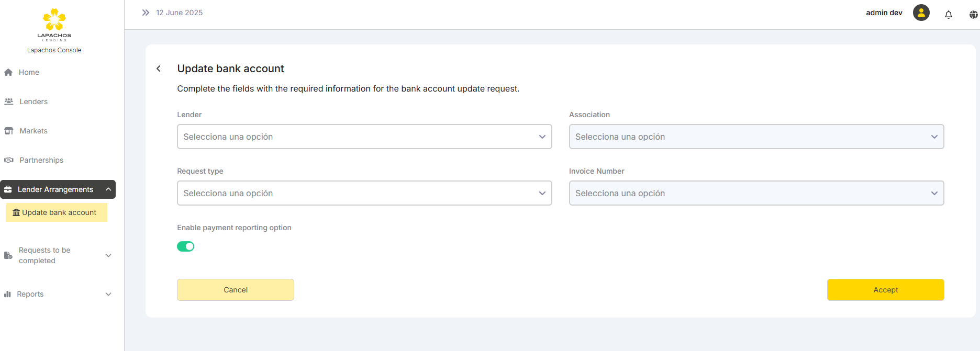Open Markets in the sidebar
The image size is (980, 351).
(34, 131)
